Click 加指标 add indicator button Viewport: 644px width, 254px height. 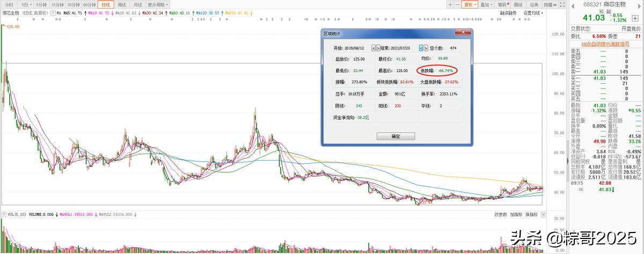[x=516, y=214]
